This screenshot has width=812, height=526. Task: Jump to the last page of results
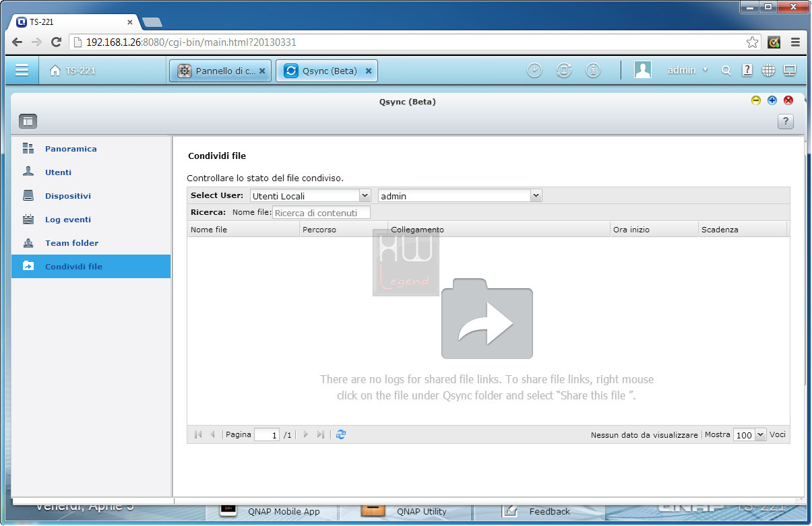[320, 435]
